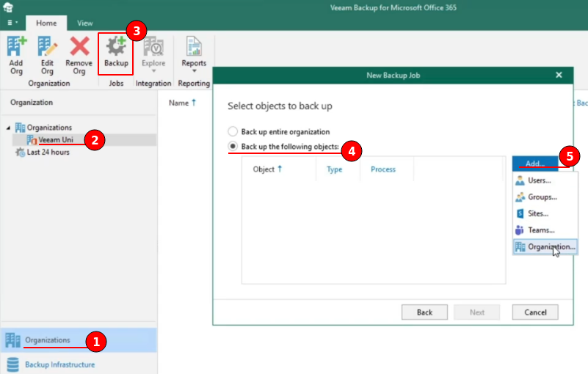Open Organizations view in bottom navigation
Screen dimensions: 588x374
[79, 340]
